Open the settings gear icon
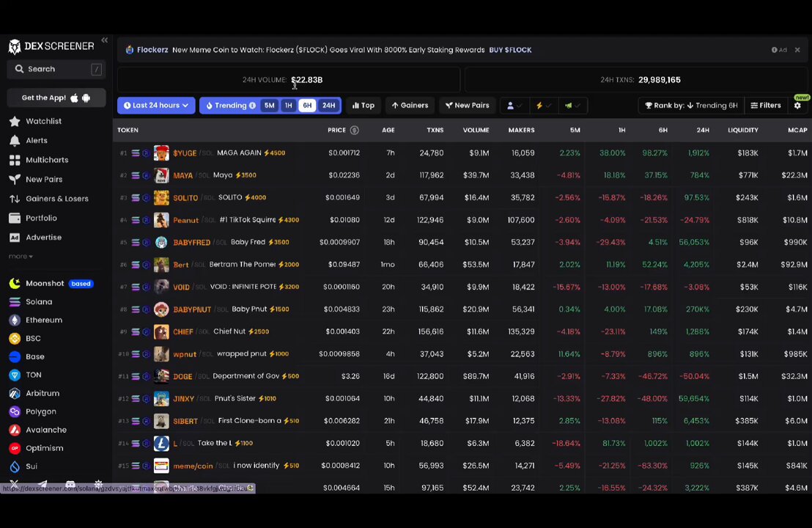This screenshot has height=528, width=812. (x=797, y=106)
